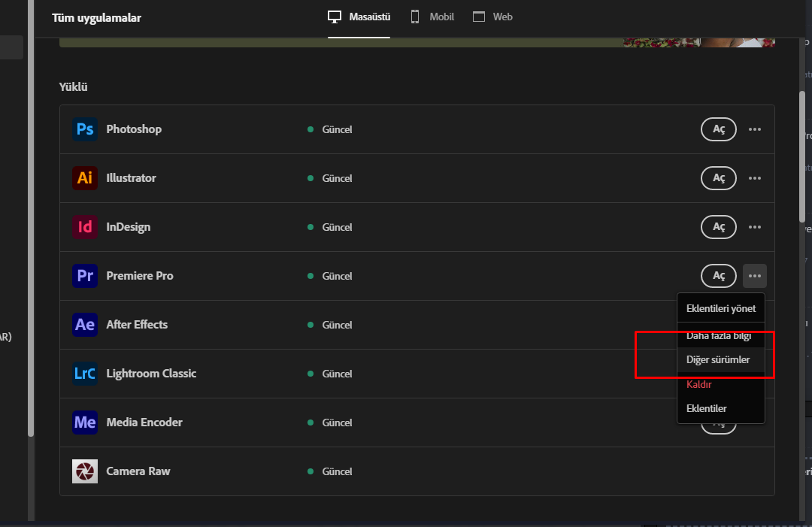This screenshot has height=527, width=812.
Task: Open the three-dot menu for Illustrator
Action: click(755, 178)
